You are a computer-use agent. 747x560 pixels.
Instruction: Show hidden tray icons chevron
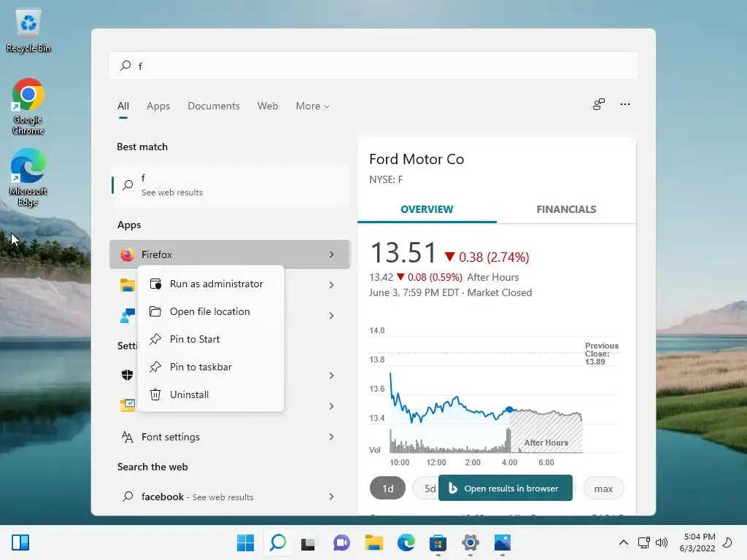pyautogui.click(x=623, y=542)
